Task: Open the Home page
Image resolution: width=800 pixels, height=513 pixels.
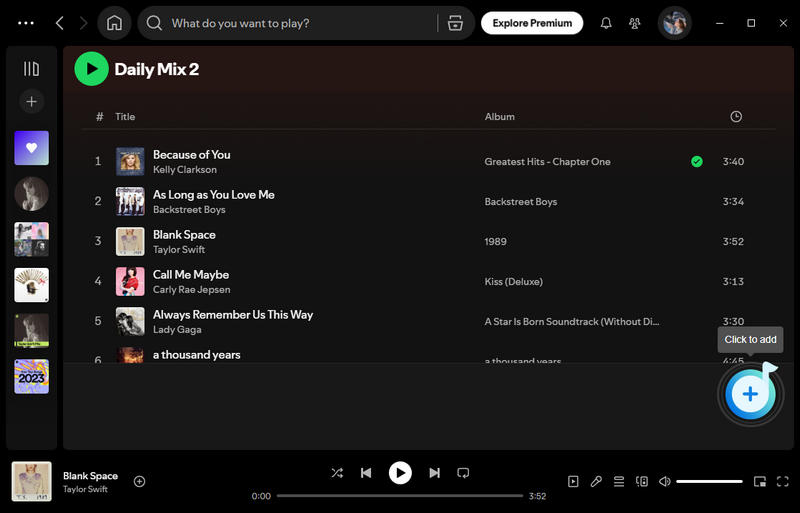Action: 114,23
